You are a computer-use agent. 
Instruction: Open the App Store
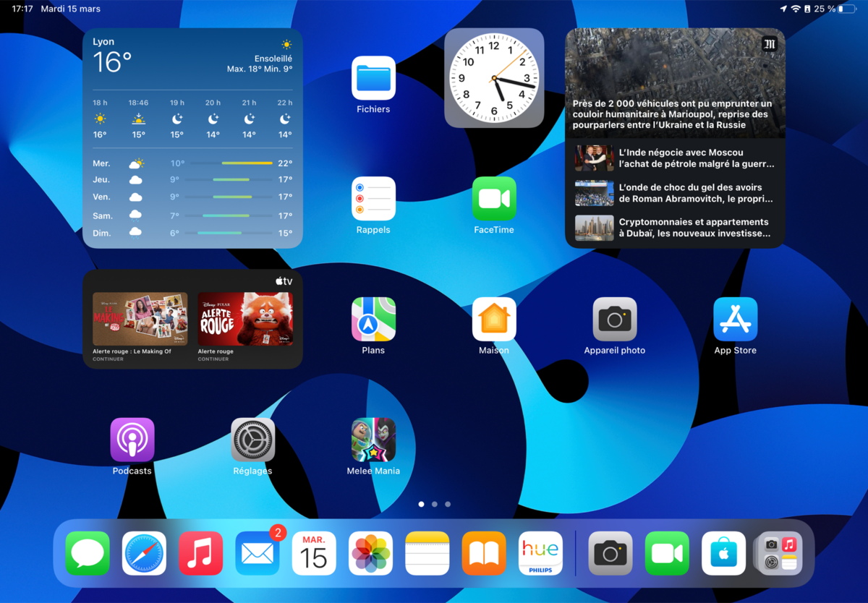(x=736, y=319)
